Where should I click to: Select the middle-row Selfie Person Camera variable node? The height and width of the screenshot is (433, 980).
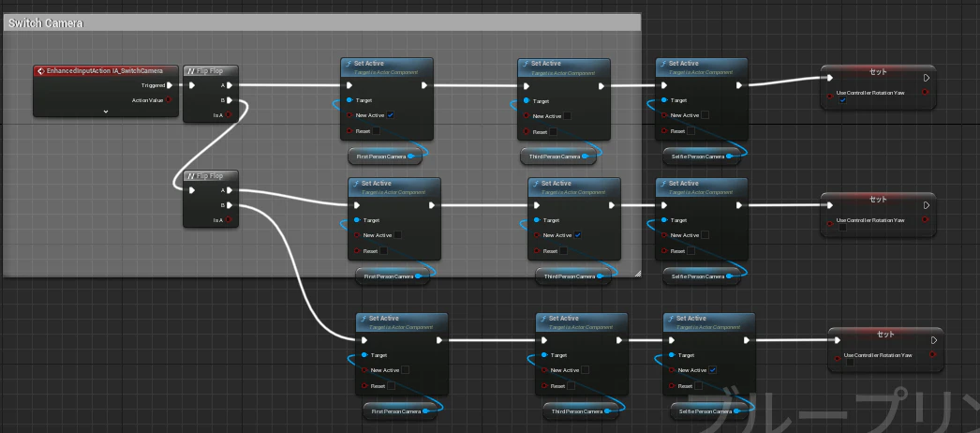click(x=701, y=276)
